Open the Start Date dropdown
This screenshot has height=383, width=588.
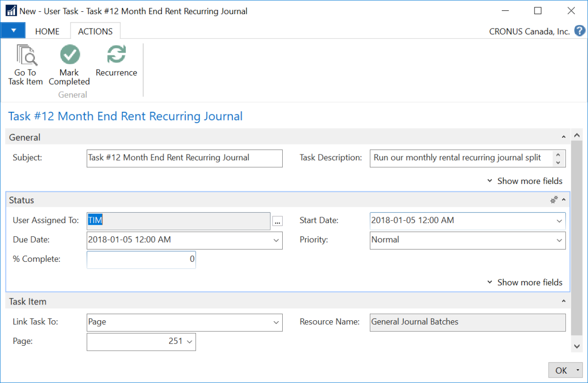(560, 221)
